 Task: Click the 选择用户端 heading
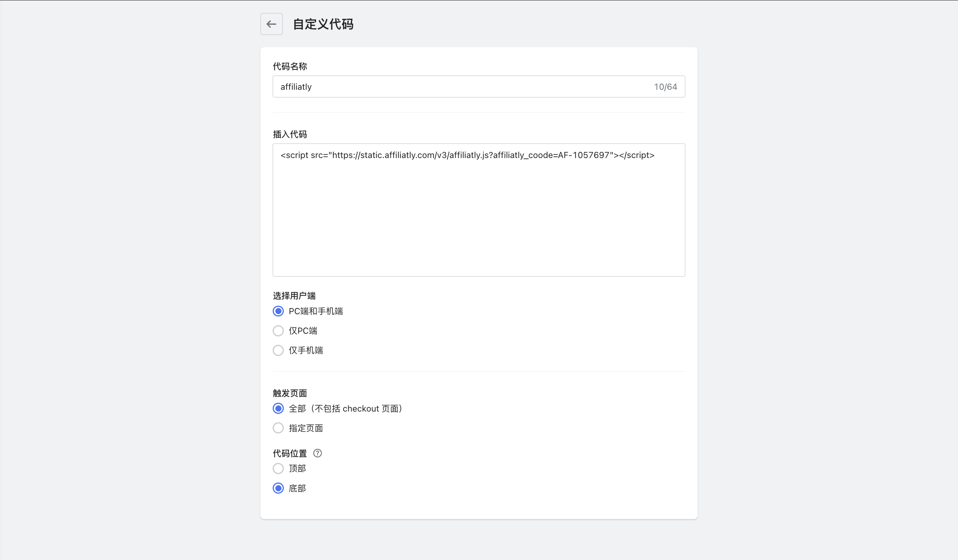tap(294, 296)
